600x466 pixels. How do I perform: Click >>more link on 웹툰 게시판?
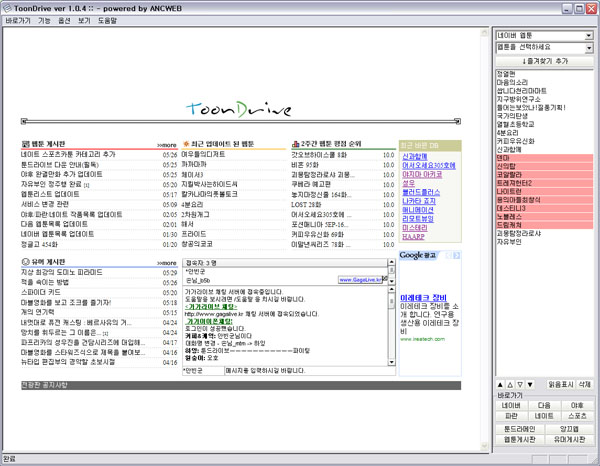point(167,145)
